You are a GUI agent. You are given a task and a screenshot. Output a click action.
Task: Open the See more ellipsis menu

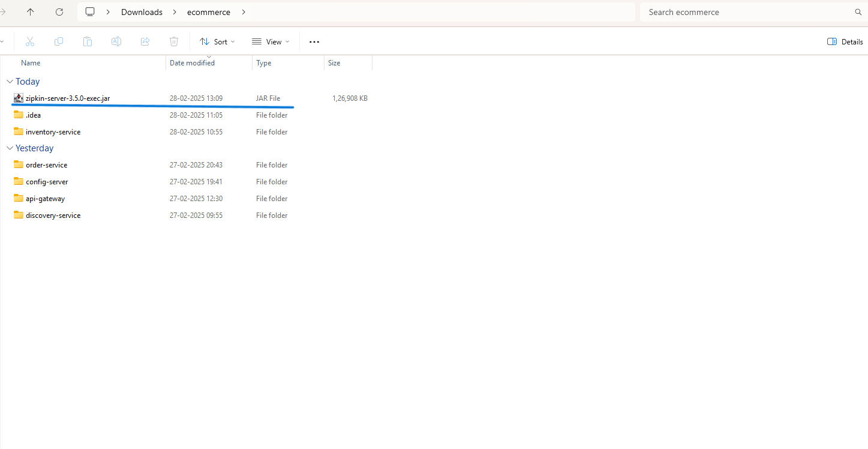coord(314,41)
